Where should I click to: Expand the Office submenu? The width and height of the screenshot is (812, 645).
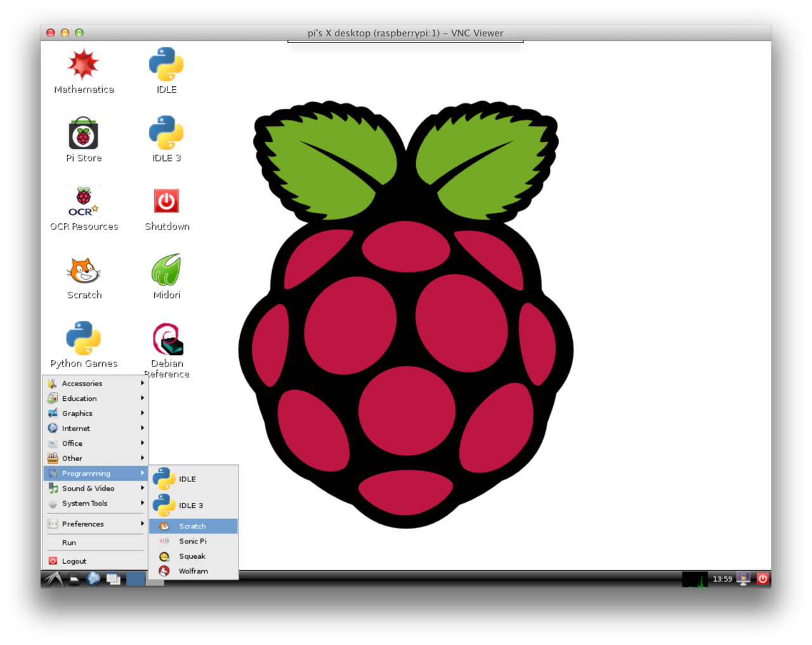point(96,443)
